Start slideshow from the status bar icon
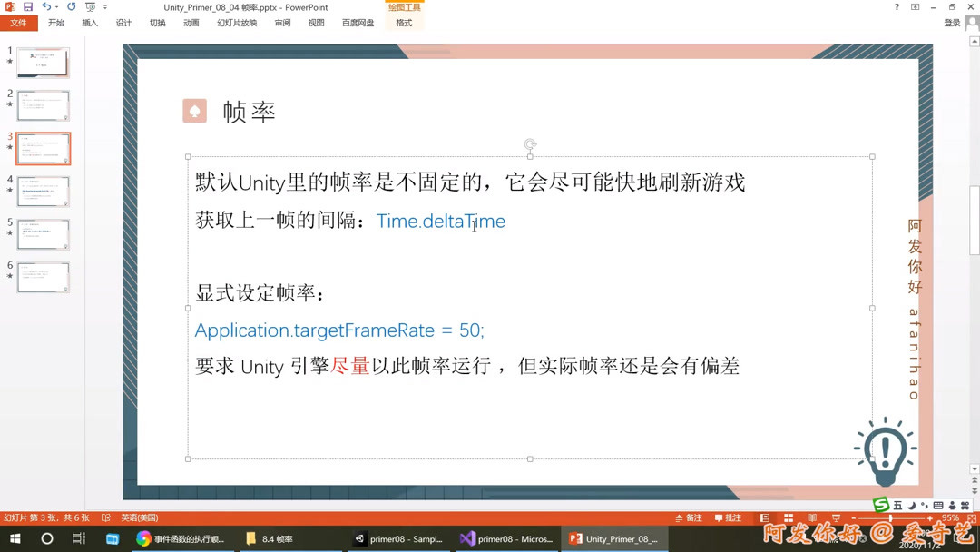 click(x=837, y=517)
